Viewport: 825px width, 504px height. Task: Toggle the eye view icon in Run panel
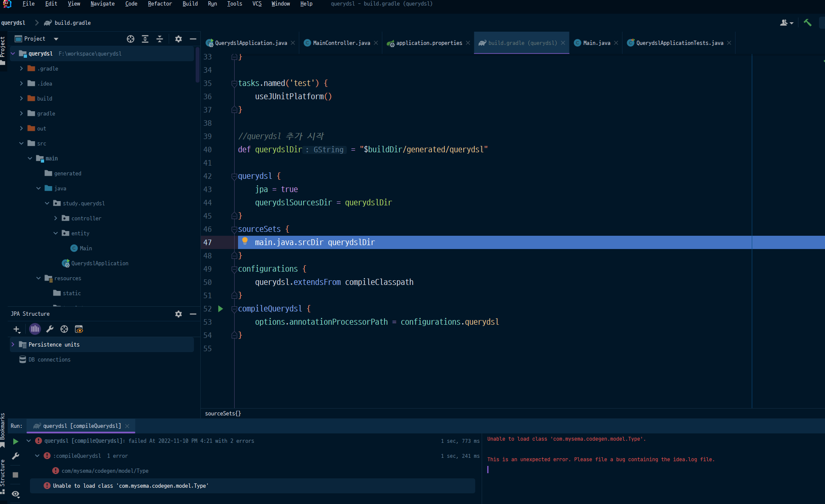coord(15,494)
